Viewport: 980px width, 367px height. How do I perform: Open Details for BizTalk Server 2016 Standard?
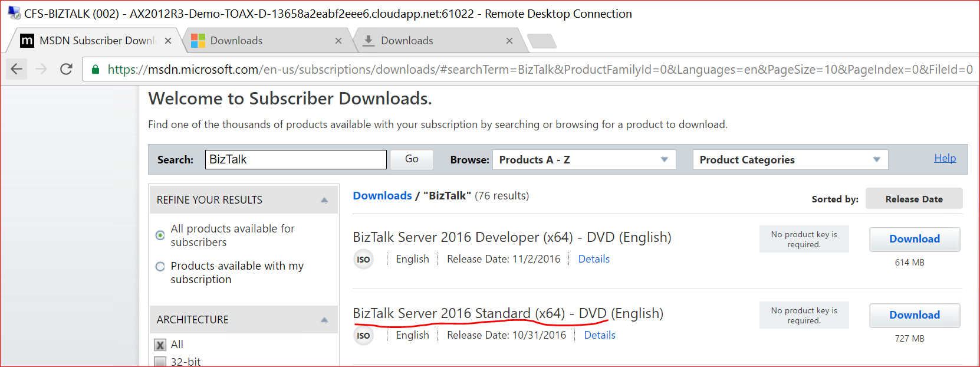tap(599, 335)
